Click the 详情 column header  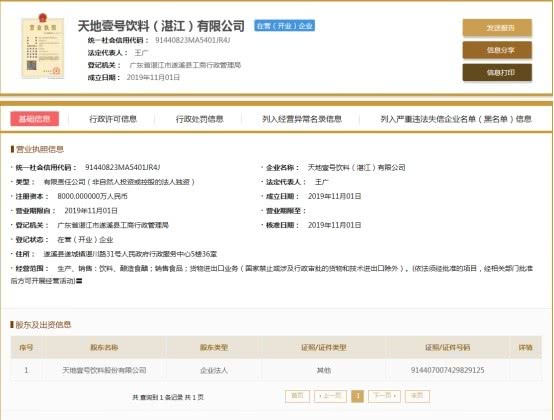click(525, 348)
